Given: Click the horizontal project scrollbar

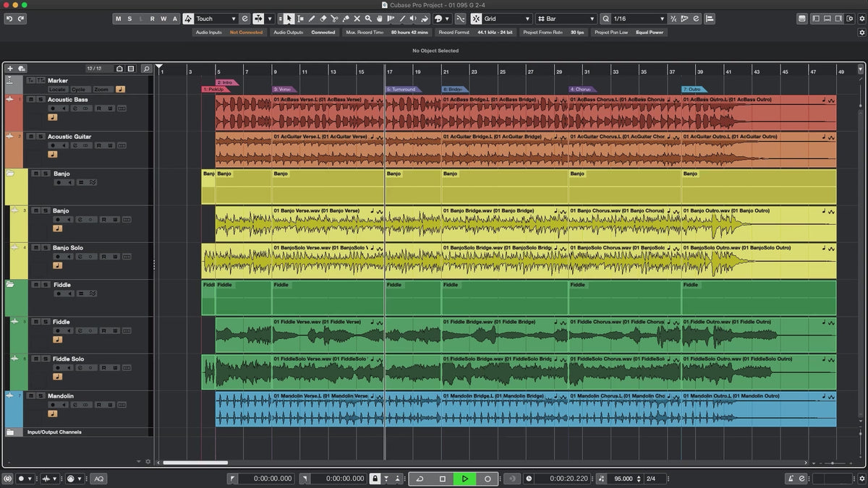Looking at the screenshot, I should [x=195, y=463].
